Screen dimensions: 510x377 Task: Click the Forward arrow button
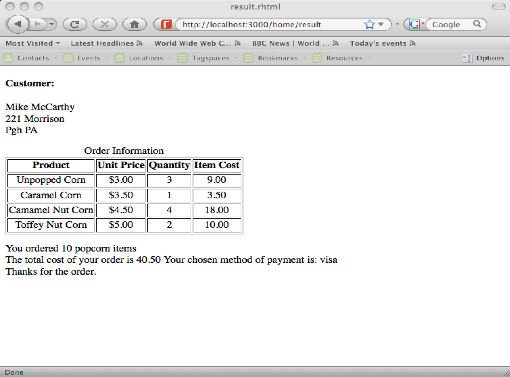click(x=38, y=24)
